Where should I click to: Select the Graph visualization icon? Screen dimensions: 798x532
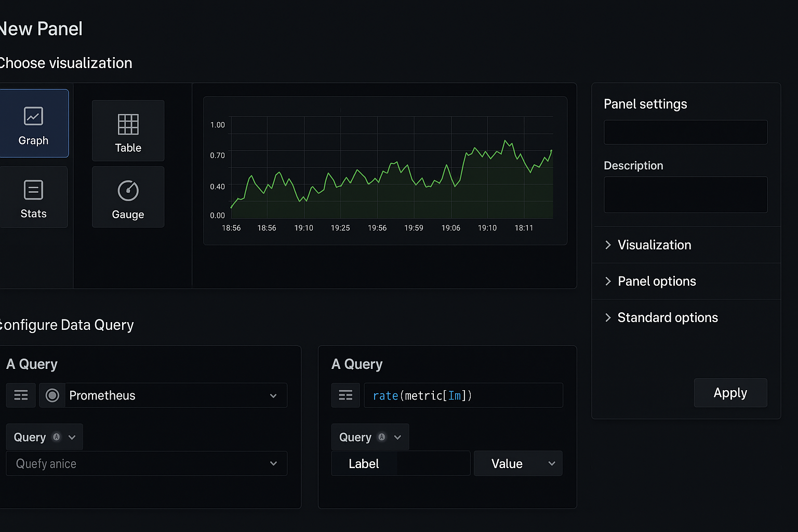pyautogui.click(x=33, y=116)
